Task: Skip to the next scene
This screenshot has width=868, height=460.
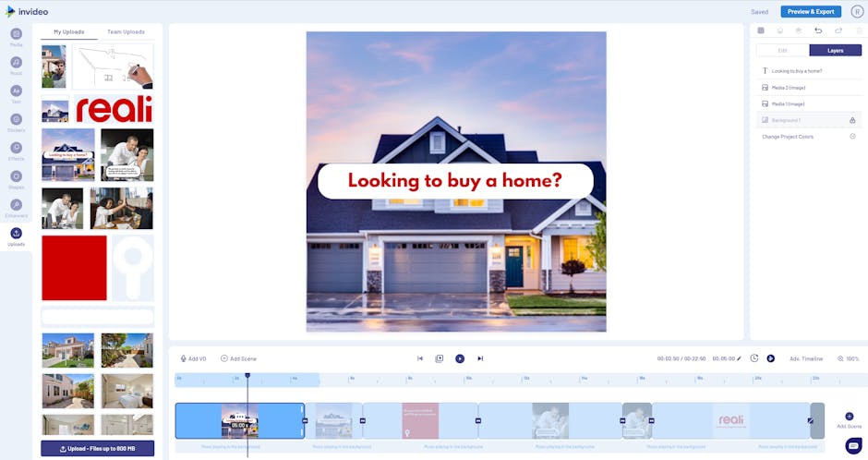Action: [480, 358]
